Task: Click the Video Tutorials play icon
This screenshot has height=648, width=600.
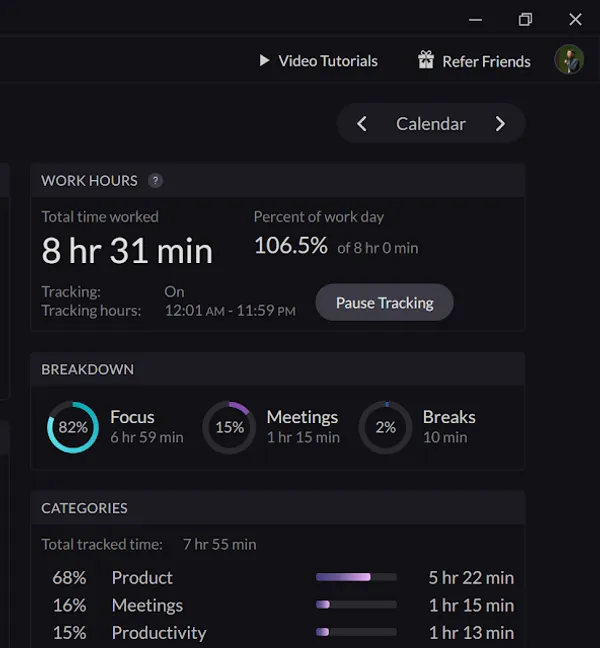Action: click(x=264, y=61)
